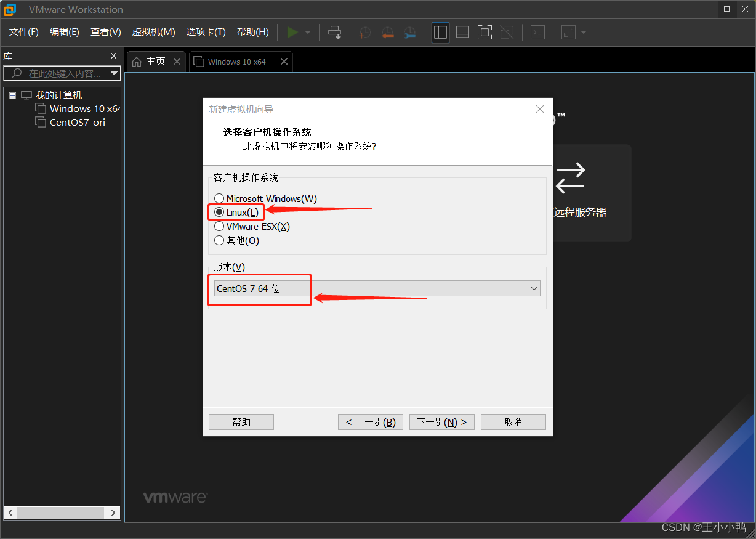Select the Microsoft Windows(W) radio button
Viewport: 756px width, 539px height.
[x=219, y=198]
